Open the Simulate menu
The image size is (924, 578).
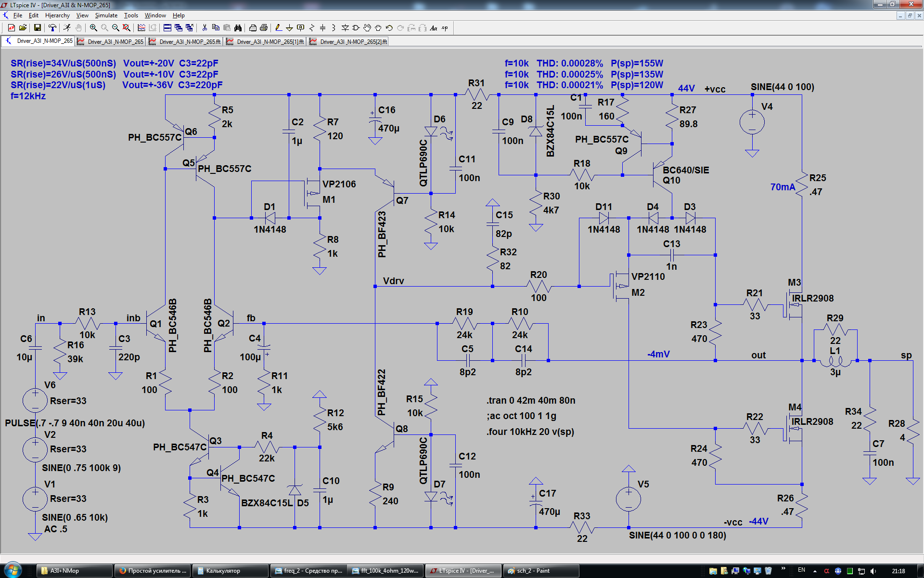(106, 15)
